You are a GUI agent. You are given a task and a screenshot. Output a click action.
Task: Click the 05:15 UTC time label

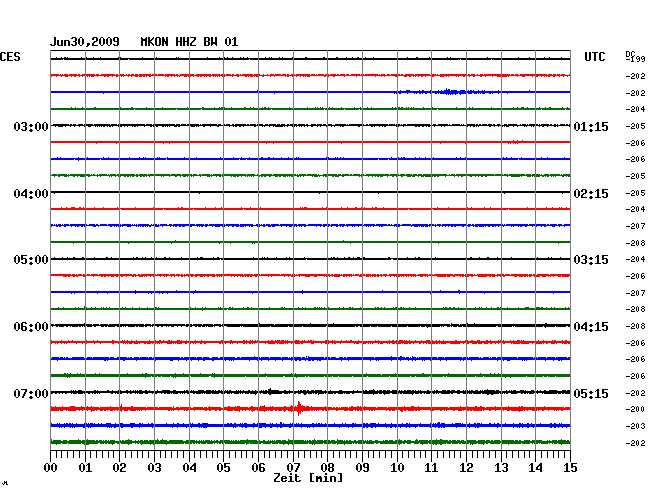coord(591,393)
